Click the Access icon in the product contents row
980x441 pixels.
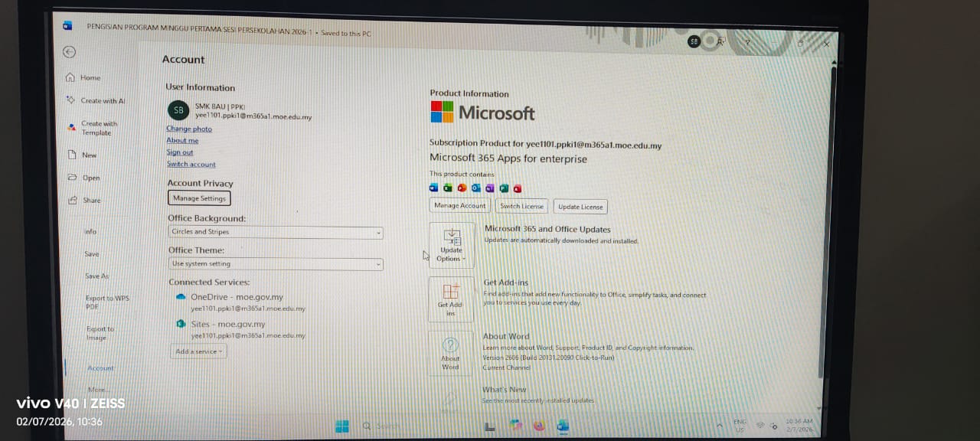(x=518, y=188)
